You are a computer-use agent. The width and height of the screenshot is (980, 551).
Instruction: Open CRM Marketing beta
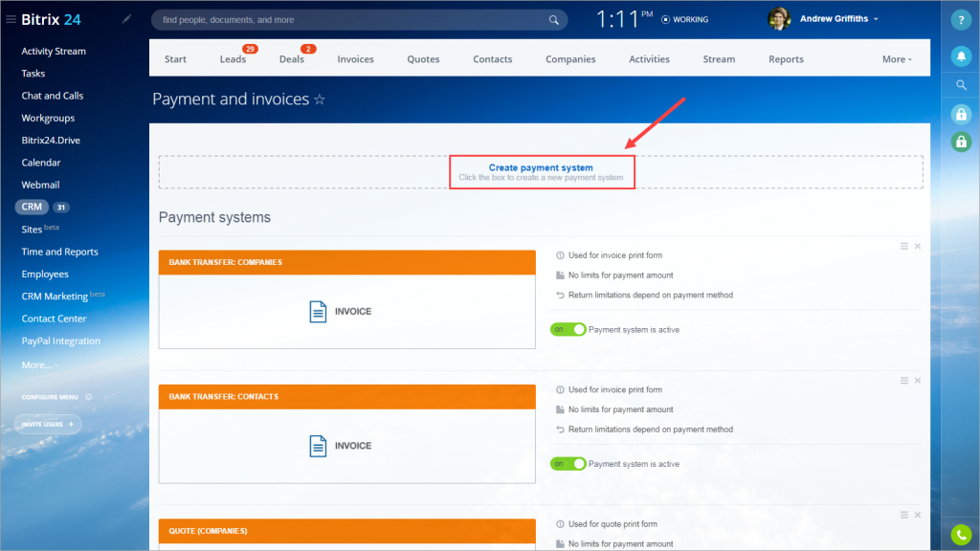pos(62,296)
